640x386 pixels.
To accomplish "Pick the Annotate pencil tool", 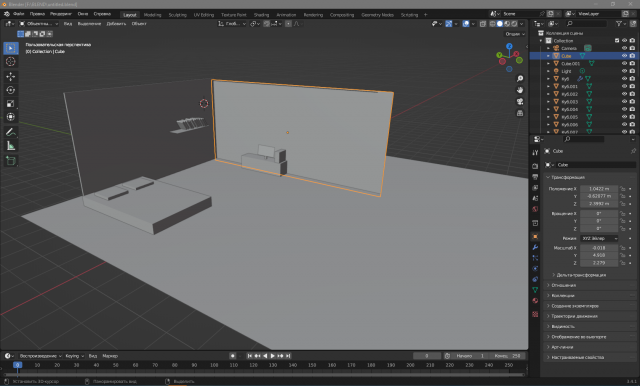I will point(11,132).
